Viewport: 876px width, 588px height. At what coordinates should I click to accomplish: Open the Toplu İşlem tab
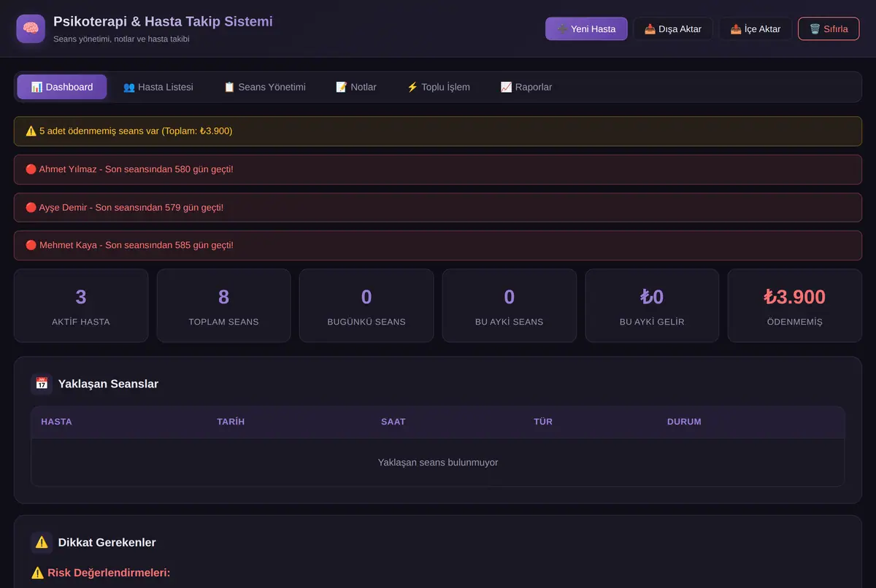click(438, 87)
